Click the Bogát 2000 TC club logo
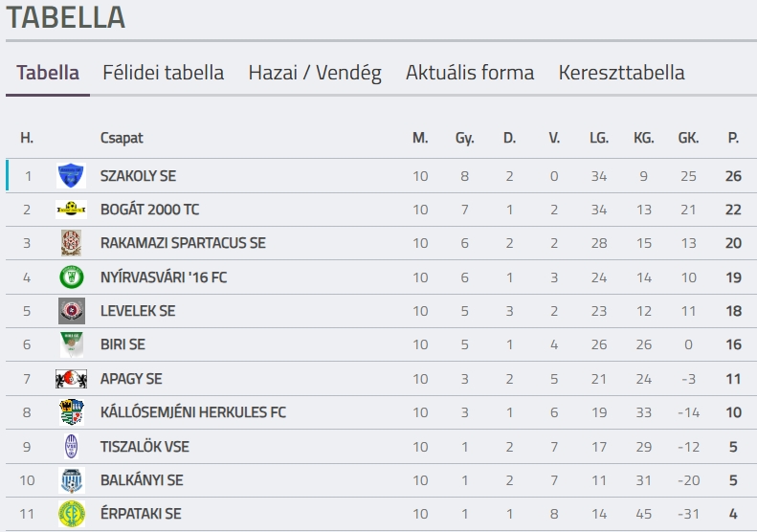The image size is (757, 532). (71, 210)
